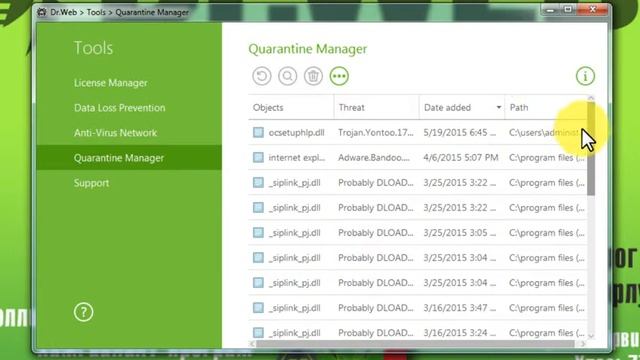
Task: Click the Dr.Web spider icon in title bar
Action: tap(42, 12)
